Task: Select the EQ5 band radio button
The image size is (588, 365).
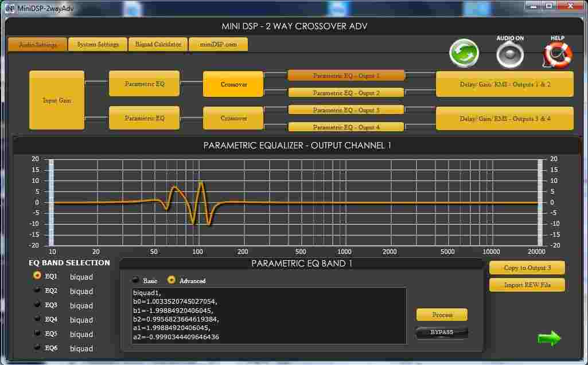Action: coord(37,333)
